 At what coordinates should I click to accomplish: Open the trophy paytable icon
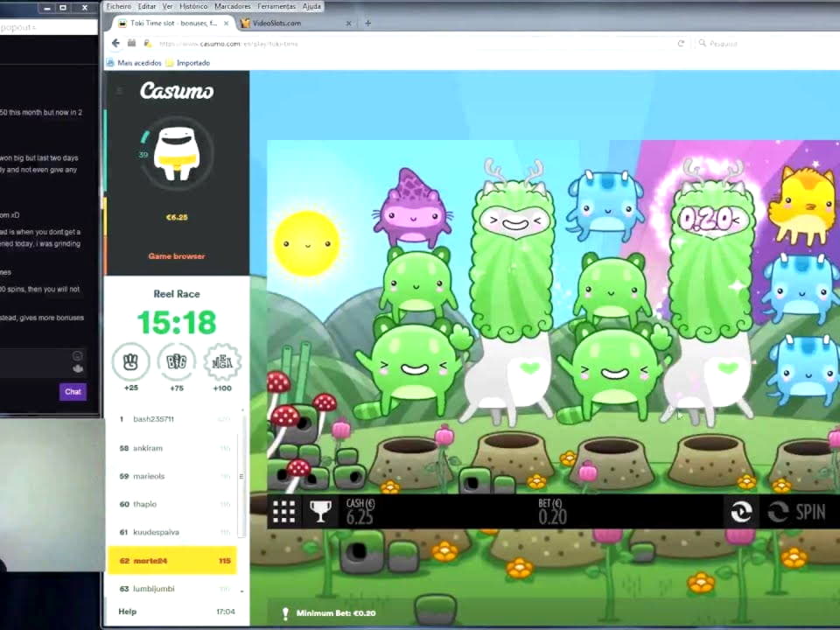pyautogui.click(x=320, y=512)
